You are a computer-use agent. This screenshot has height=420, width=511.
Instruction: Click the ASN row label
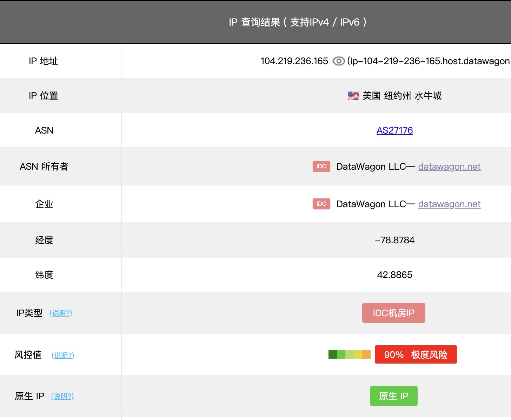click(x=44, y=130)
